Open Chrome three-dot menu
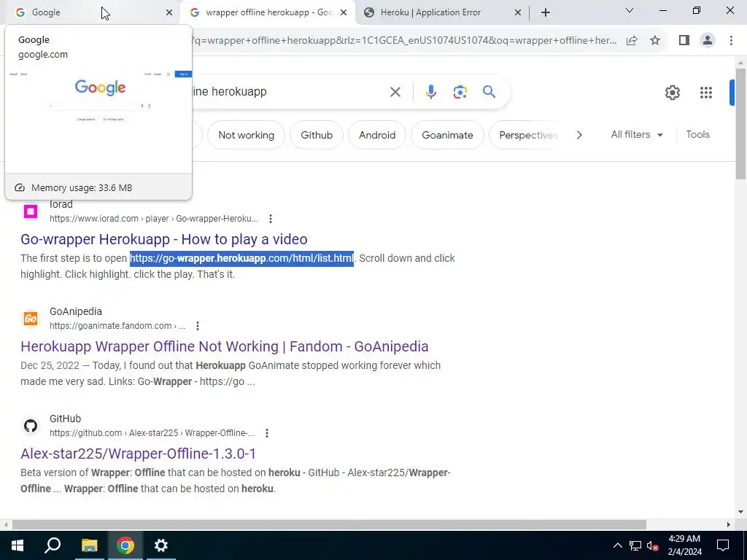 pyautogui.click(x=731, y=41)
